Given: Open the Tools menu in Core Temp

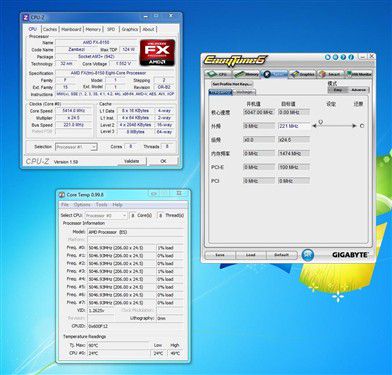Looking at the screenshot, I should [x=101, y=204].
